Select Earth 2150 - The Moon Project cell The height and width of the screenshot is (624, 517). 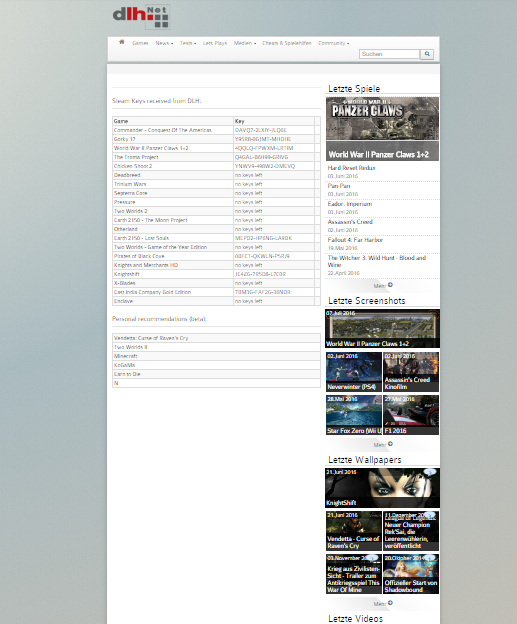click(x=173, y=220)
